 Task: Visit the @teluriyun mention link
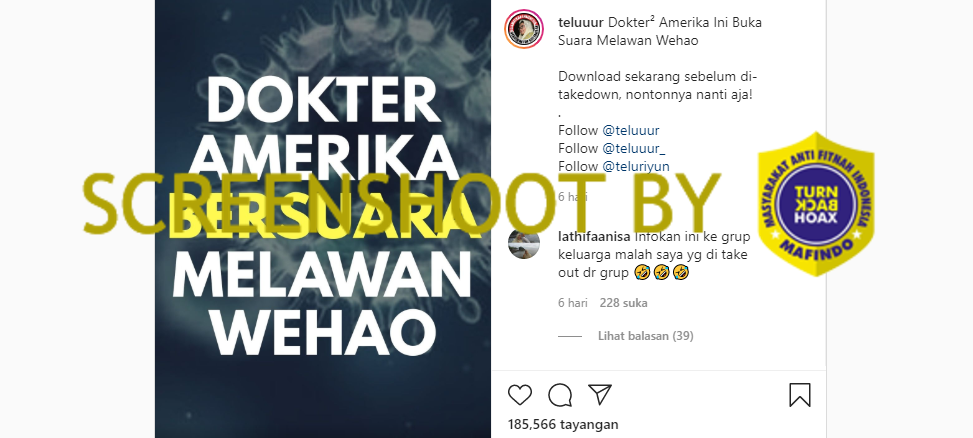pyautogui.click(x=636, y=166)
